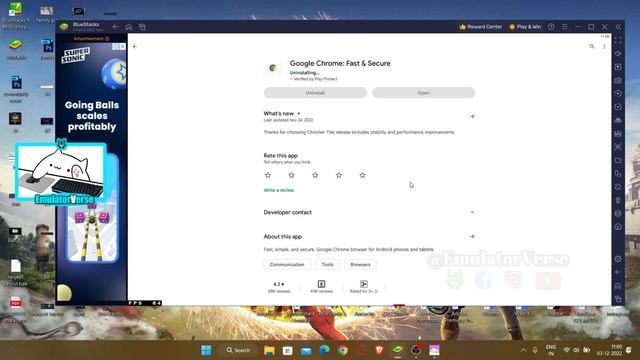Open Windows Start menu
This screenshot has height=360, width=640.
[x=207, y=350]
